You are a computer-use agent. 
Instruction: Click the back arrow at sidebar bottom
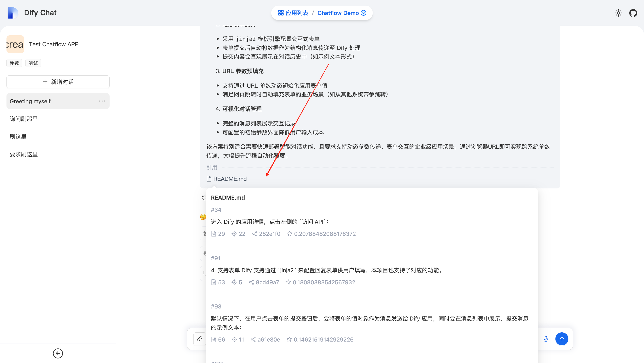tap(58, 353)
